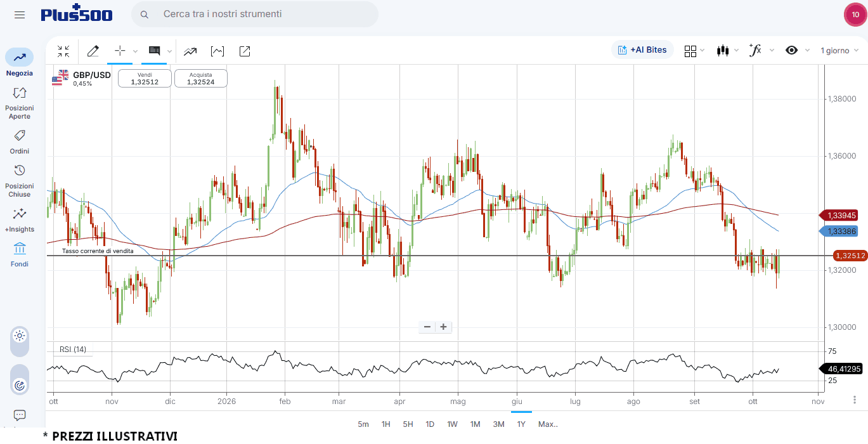
Task: Go to Posizioni Aperte
Action: pyautogui.click(x=20, y=102)
